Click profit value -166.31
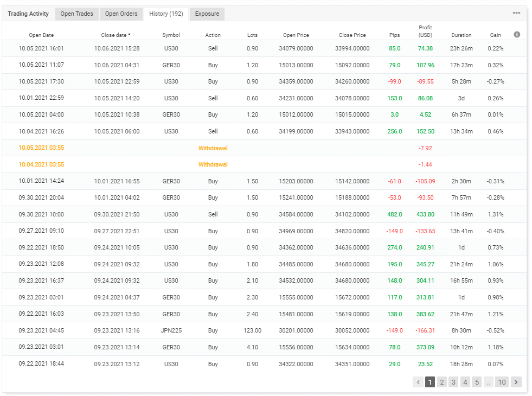Viewport: 532px width, 396px height. [x=425, y=330]
